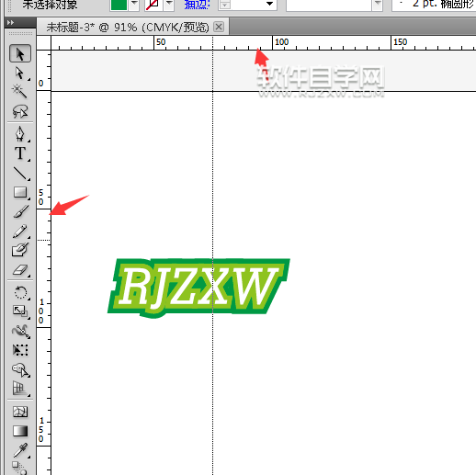The image size is (476, 475).
Task: Select the Gradient tool
Action: point(20,431)
